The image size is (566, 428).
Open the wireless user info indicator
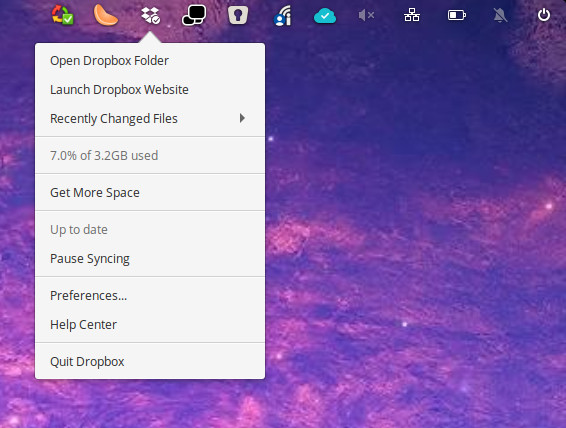click(282, 16)
